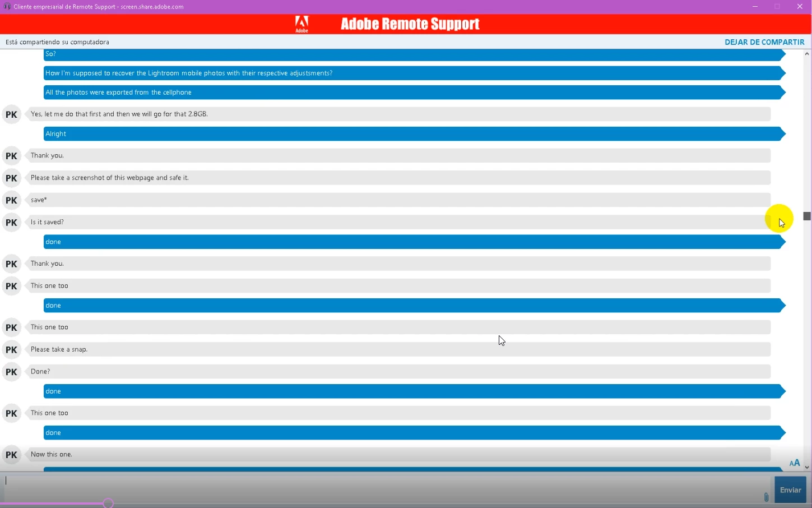Minimize the Remote Support window

click(755, 7)
